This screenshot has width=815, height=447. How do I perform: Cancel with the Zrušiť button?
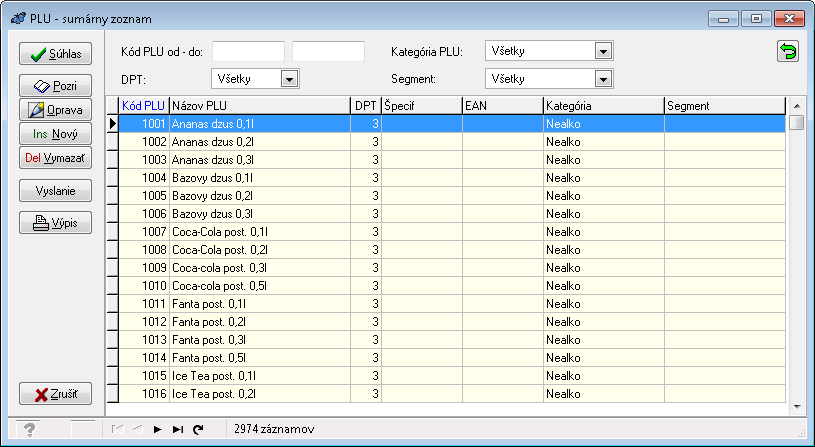coord(56,394)
